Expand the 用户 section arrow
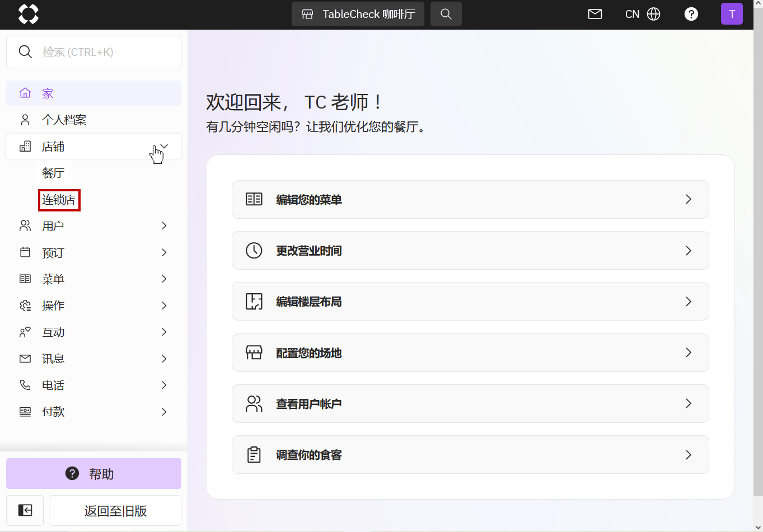The height and width of the screenshot is (532, 763). pos(164,226)
